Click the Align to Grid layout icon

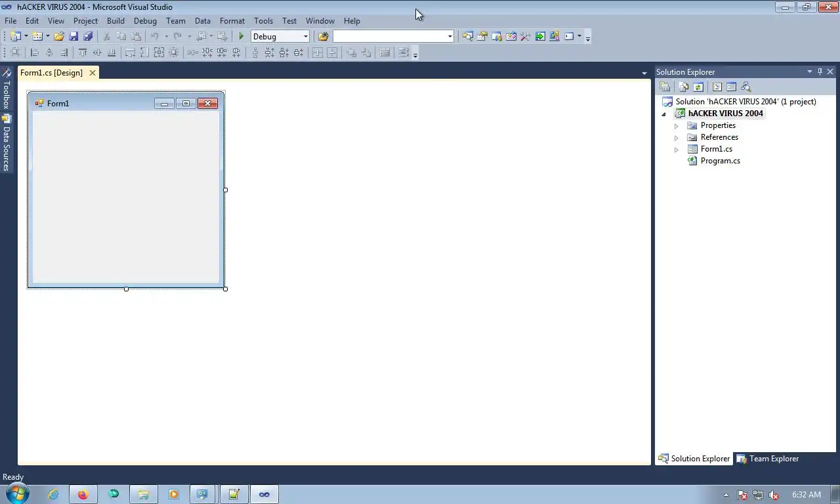click(x=15, y=52)
